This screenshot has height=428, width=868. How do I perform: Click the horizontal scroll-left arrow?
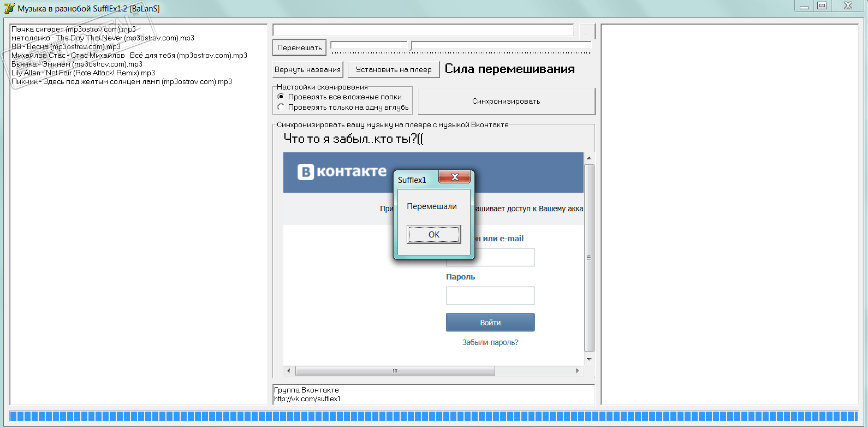(289, 371)
